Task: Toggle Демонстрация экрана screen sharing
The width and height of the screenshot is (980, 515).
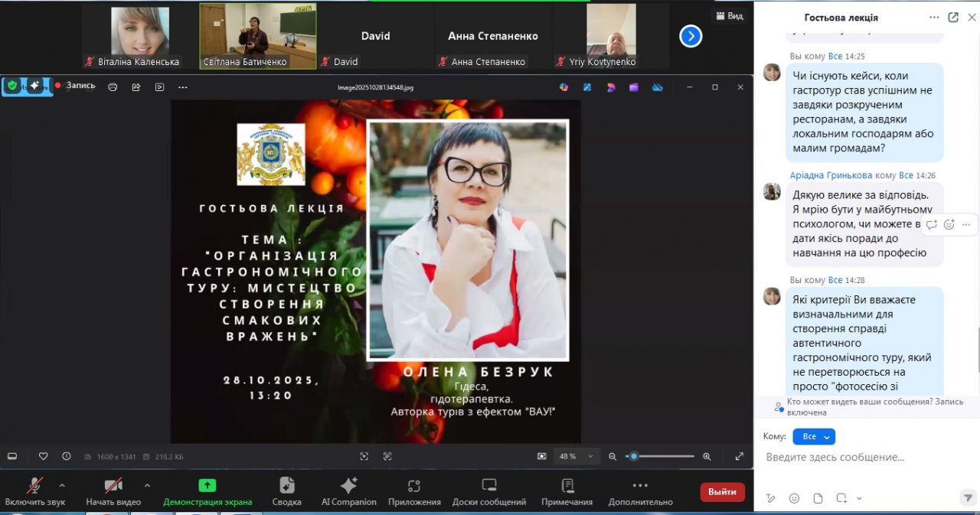Action: pyautogui.click(x=207, y=491)
